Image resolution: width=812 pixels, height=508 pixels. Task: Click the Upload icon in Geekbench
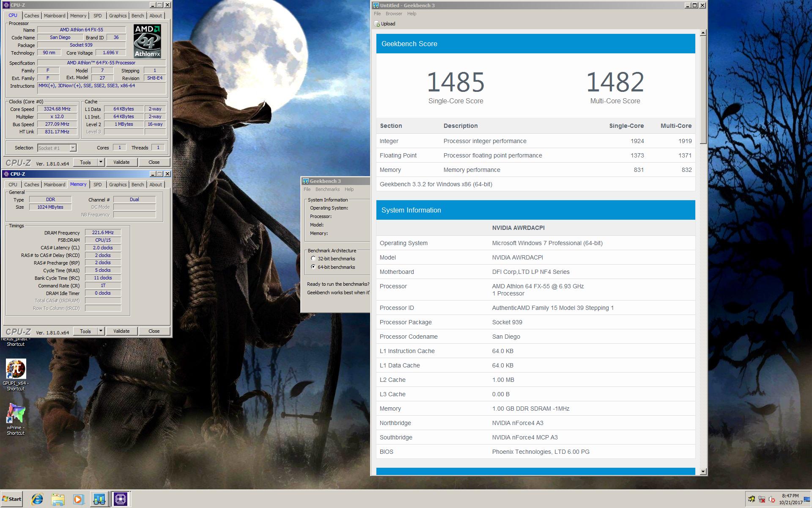point(377,24)
